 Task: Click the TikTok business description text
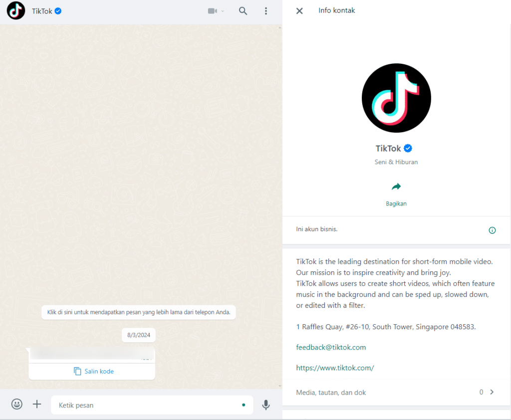point(395,283)
